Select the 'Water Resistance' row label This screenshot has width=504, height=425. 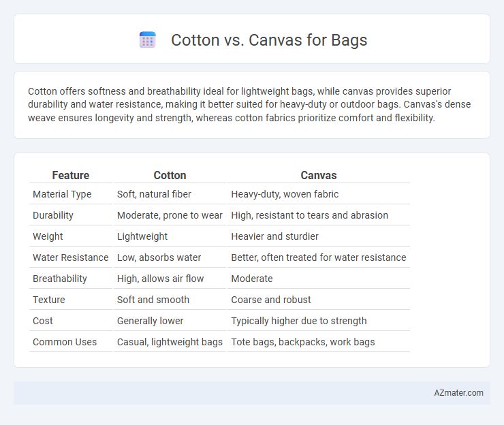[71, 257]
